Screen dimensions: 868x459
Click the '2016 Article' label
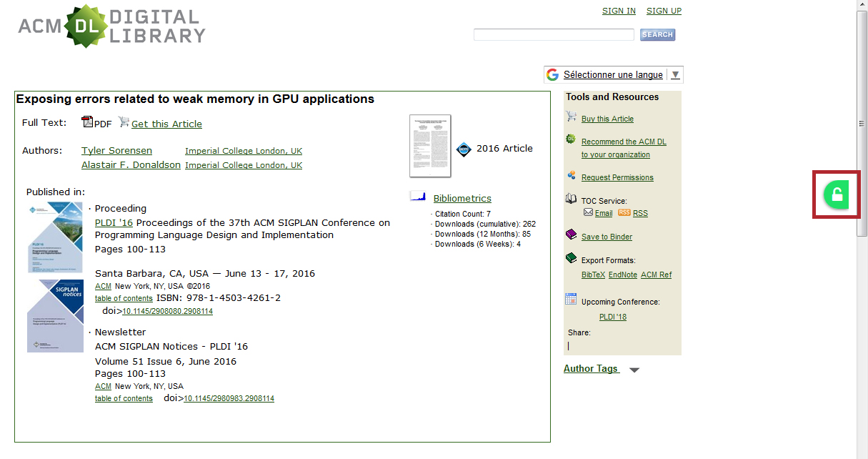point(504,149)
